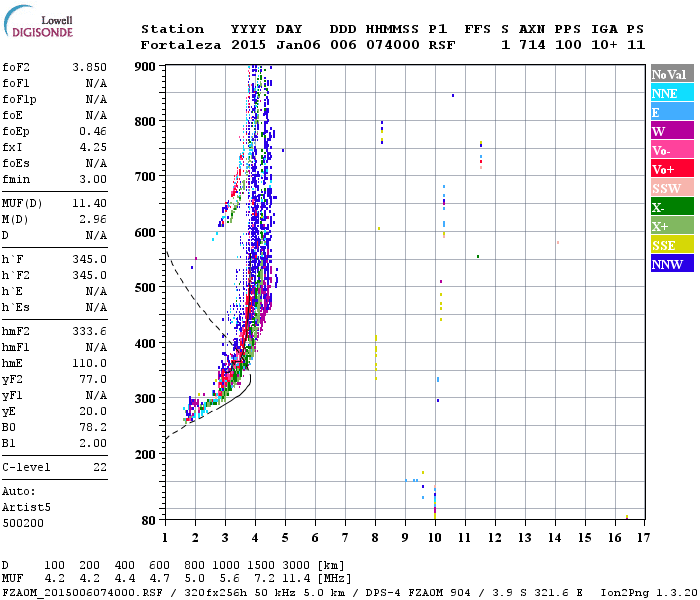Click the Lowell Digisonde logo
Image resolution: width=700 pixels, height=600 pixels.
tap(38, 21)
